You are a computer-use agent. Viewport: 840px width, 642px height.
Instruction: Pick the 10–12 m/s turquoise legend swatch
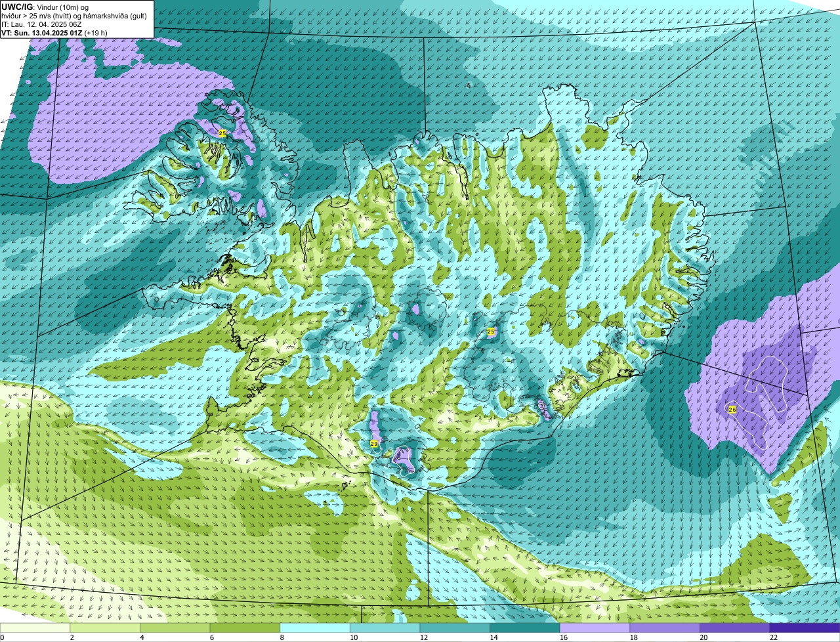(385, 628)
